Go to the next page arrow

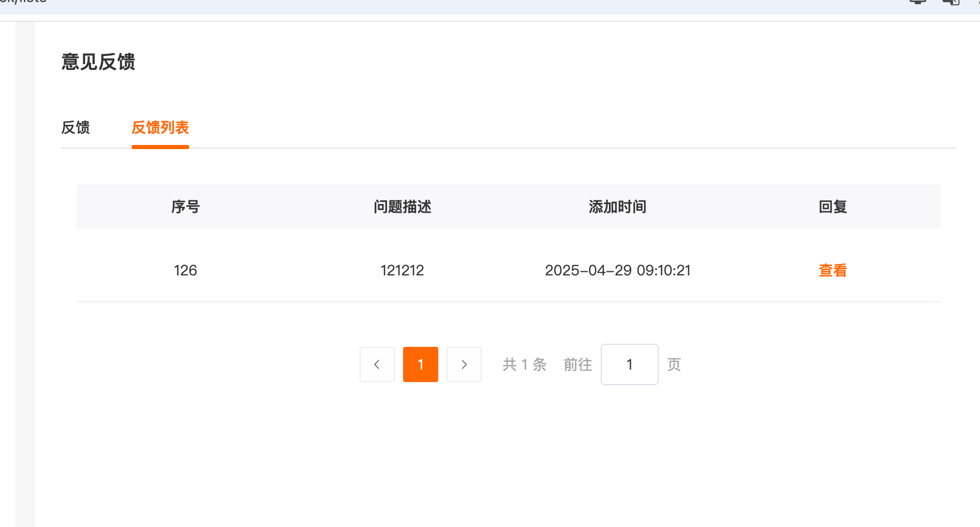[x=464, y=364]
